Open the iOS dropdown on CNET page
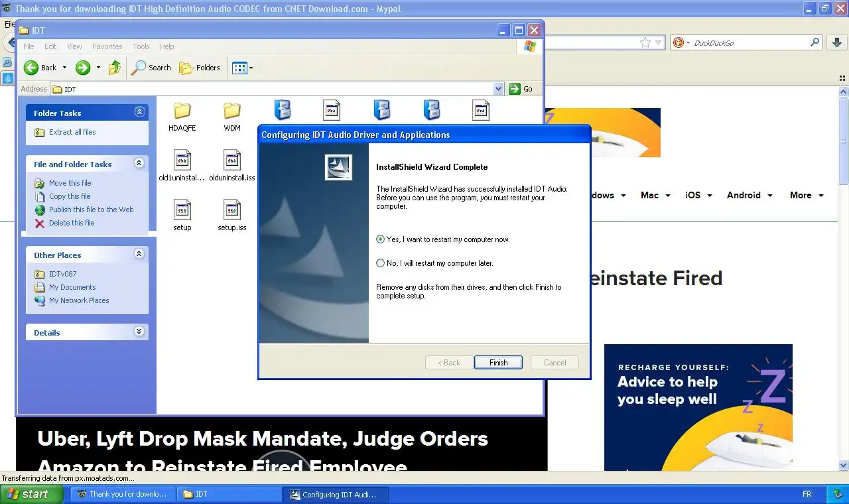The image size is (849, 504). coord(698,195)
